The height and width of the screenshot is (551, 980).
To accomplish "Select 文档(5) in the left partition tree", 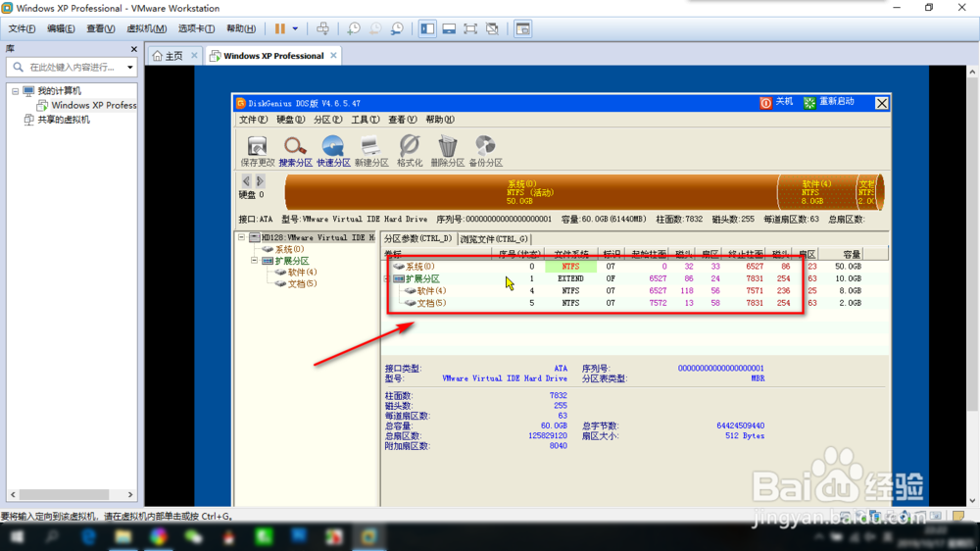I will pos(303,284).
